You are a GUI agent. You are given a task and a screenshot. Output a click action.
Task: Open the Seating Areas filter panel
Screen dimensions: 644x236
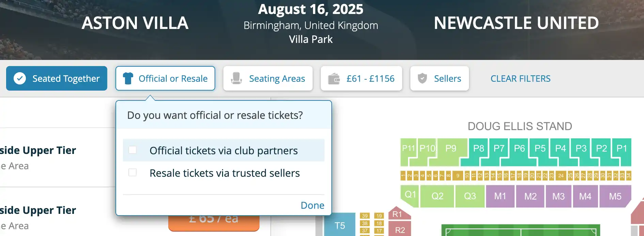(x=268, y=78)
